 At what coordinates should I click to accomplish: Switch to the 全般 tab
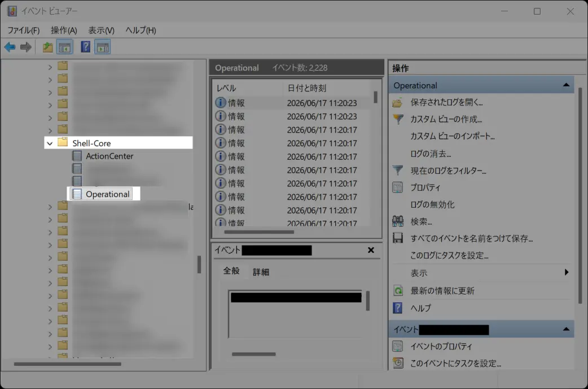pos(231,271)
